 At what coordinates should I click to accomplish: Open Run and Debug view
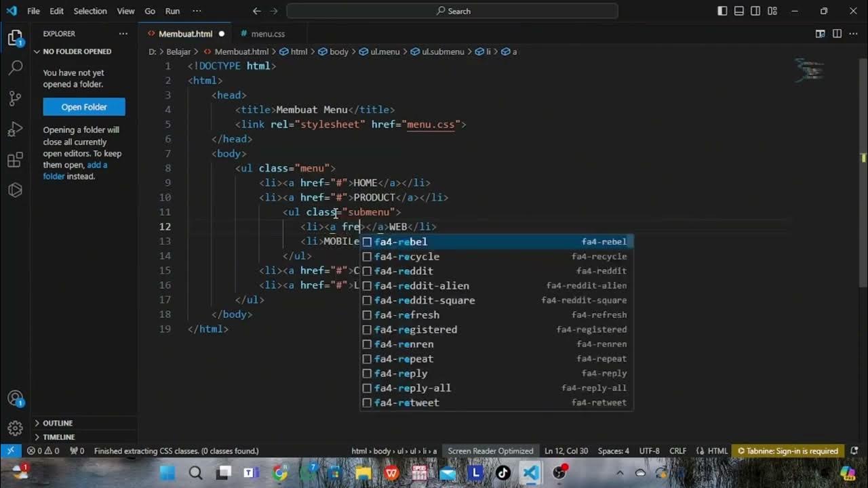pyautogui.click(x=15, y=129)
